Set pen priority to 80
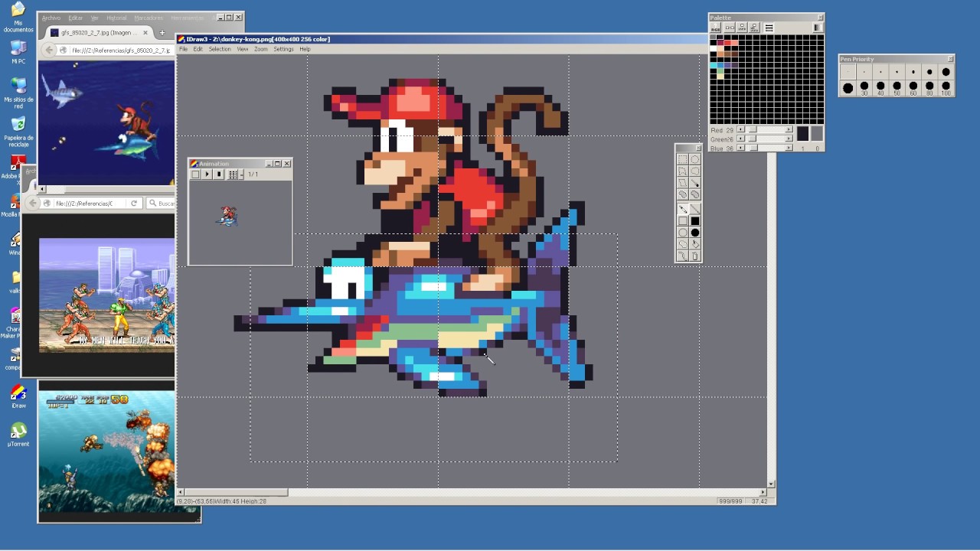The image size is (980, 551). [x=929, y=88]
